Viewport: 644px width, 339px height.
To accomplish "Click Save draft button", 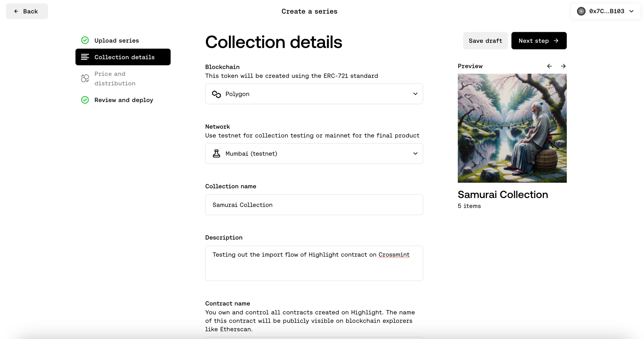I will (x=485, y=41).
